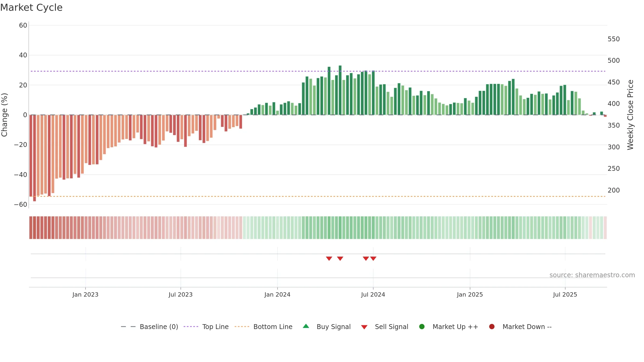This screenshot has height=362, width=644.
Task: Click the red Sell Signal triangle in legend
Action: click(364, 327)
